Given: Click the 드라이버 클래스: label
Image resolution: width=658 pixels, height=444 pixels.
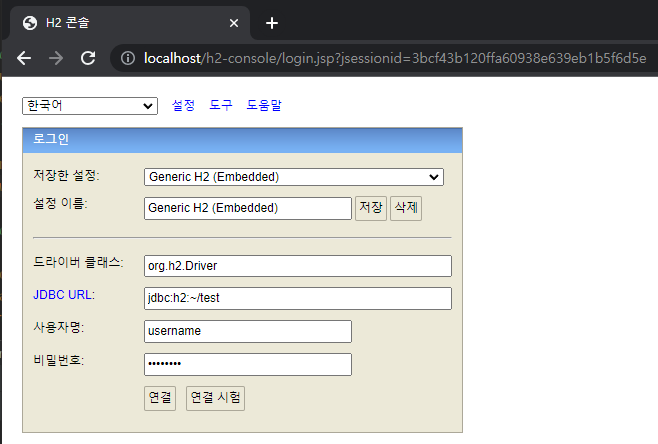Looking at the screenshot, I should click(78, 262).
